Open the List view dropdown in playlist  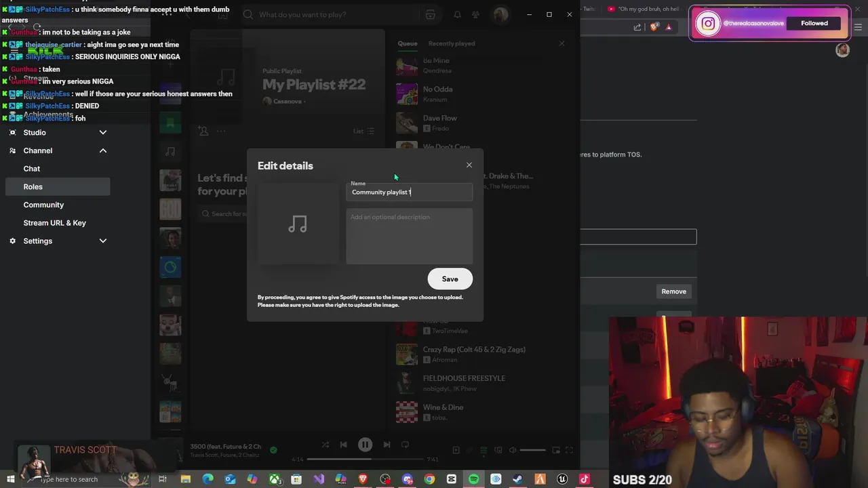click(363, 131)
